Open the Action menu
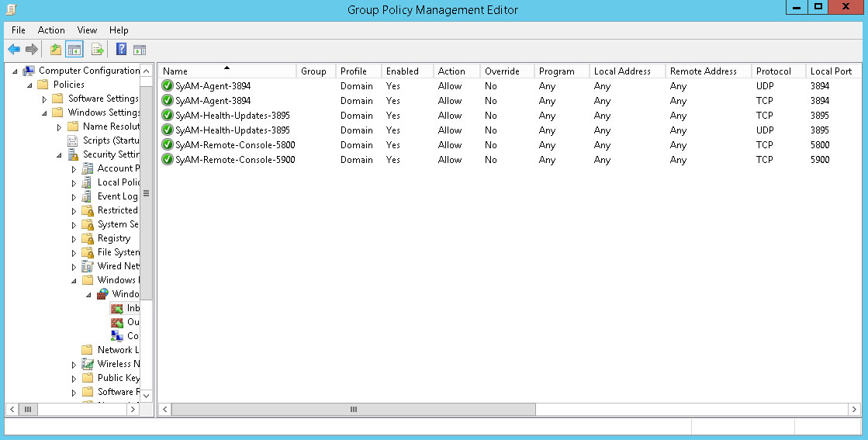Viewport: 868px width, 440px height. [x=51, y=30]
